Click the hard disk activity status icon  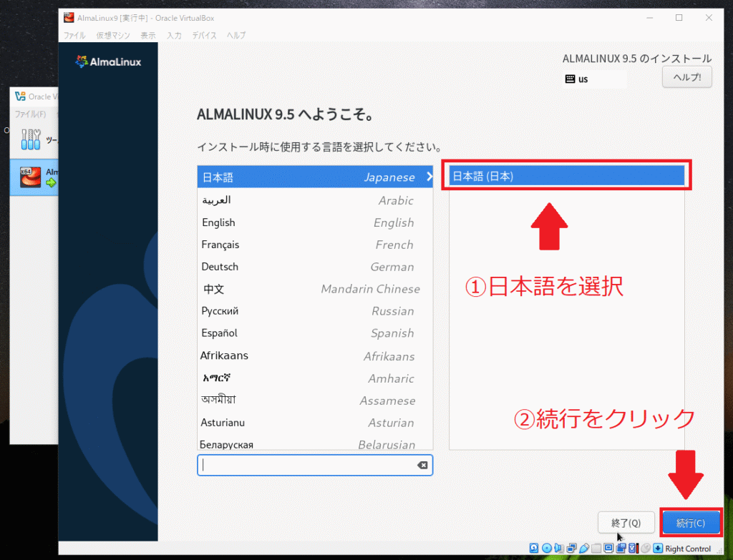[534, 548]
